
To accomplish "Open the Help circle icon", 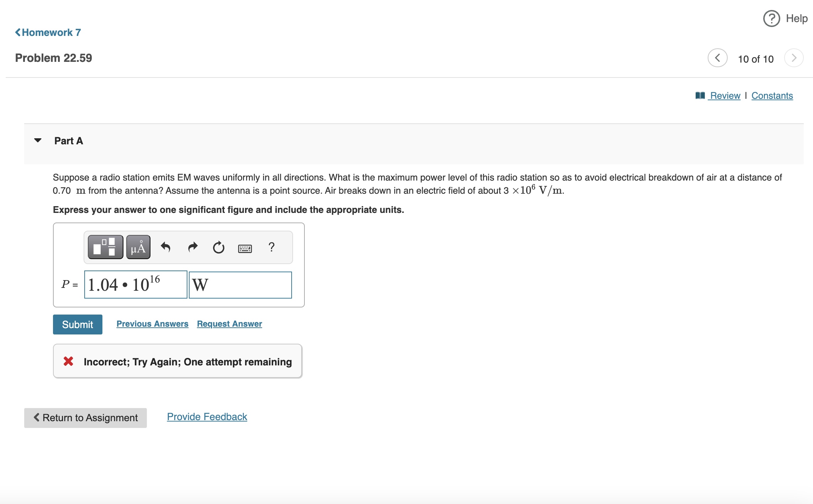I will (x=771, y=18).
